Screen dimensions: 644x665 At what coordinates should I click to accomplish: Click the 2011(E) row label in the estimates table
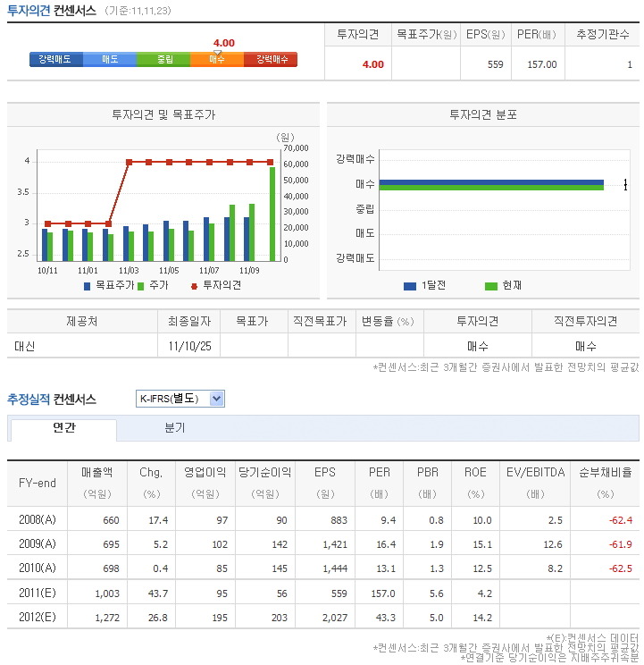click(38, 593)
